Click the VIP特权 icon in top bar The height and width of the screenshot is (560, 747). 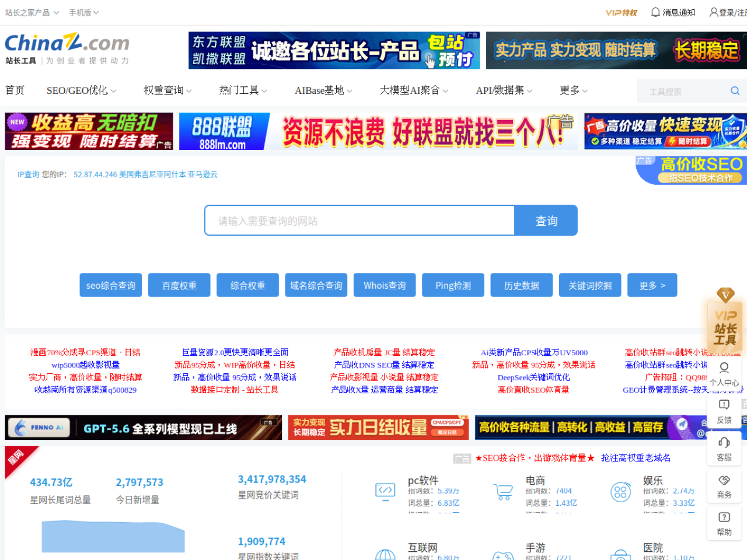point(621,12)
